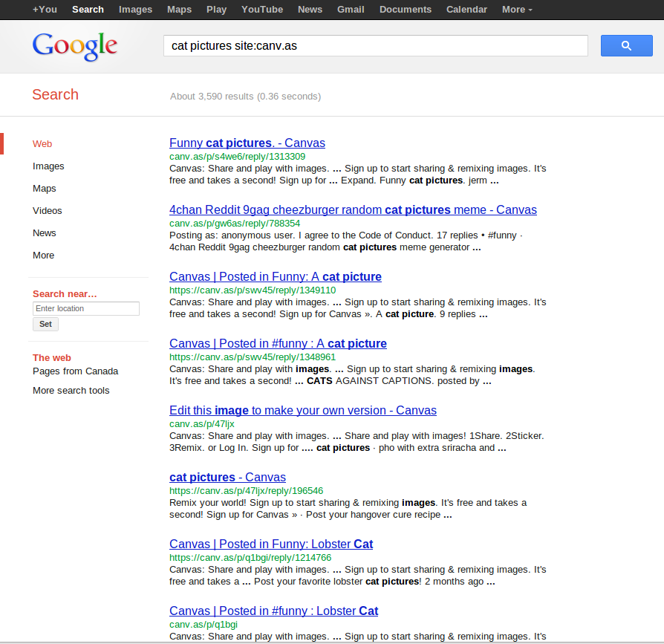Open +You in the top bar
Image resolution: width=664 pixels, height=644 pixels.
coord(45,10)
